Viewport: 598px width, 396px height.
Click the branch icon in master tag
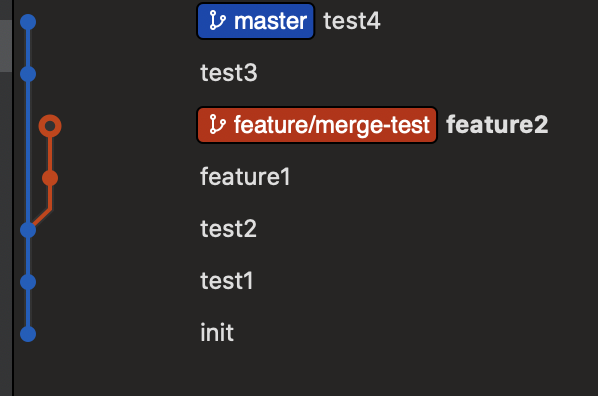pyautogui.click(x=217, y=21)
